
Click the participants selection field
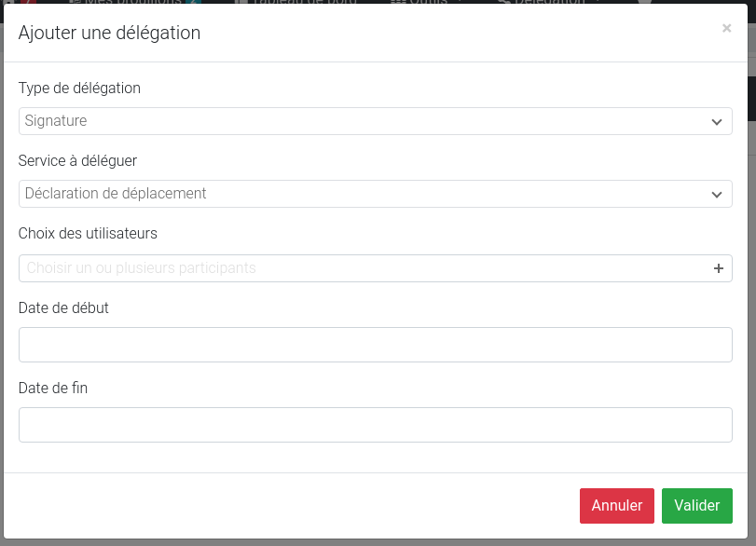364,268
